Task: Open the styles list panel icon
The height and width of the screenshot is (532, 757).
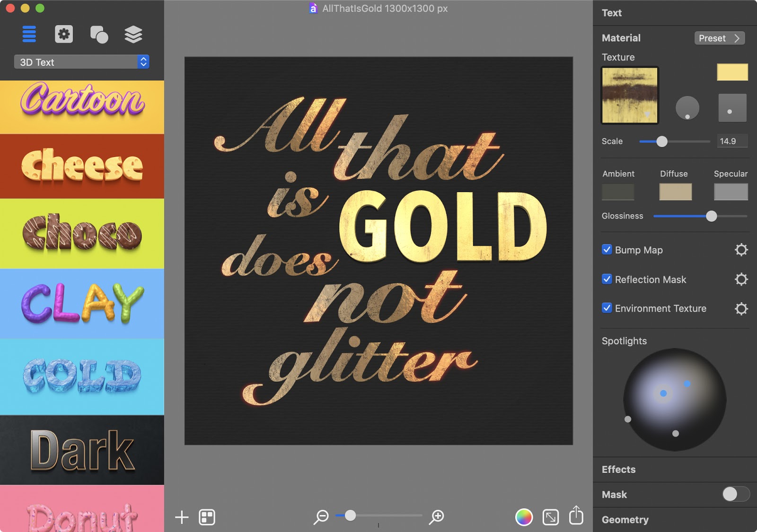Action: pos(29,34)
